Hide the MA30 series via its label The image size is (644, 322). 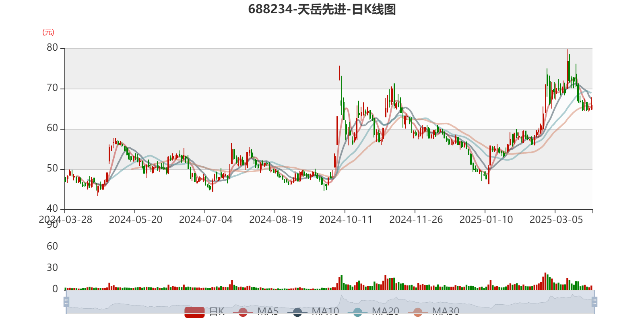coord(446,312)
